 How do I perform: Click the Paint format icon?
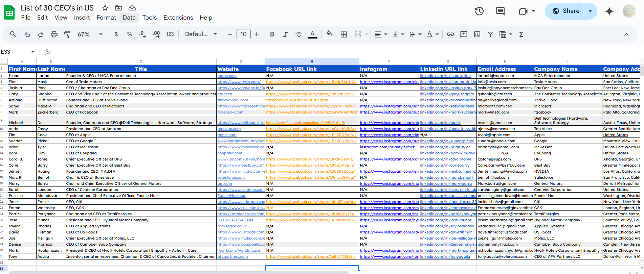pos(67,34)
